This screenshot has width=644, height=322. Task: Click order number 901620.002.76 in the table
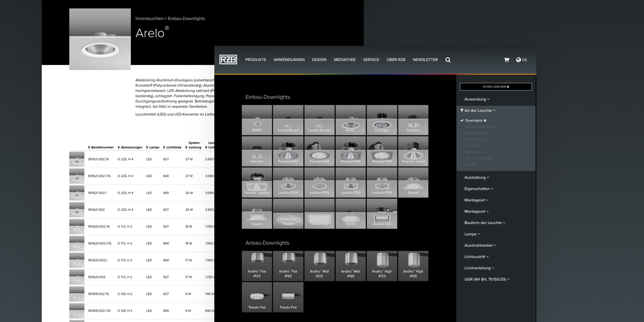click(x=99, y=226)
